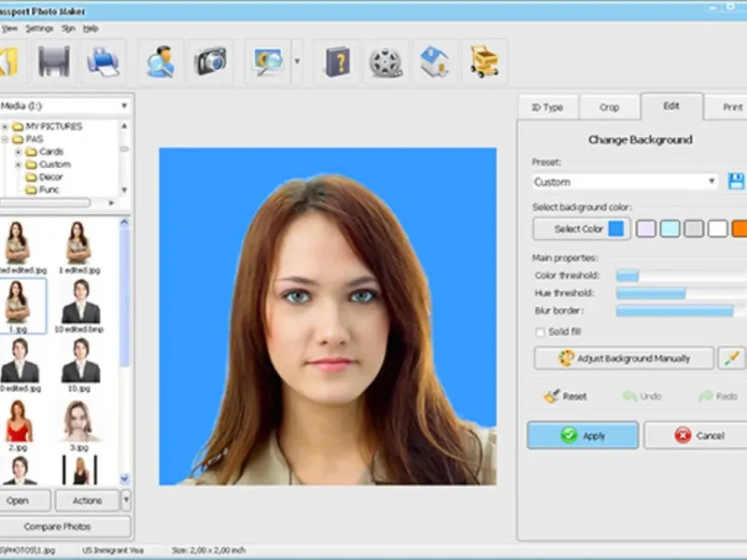Save preset using blue floppy icon
Screen dimensions: 747x560
coord(736,181)
